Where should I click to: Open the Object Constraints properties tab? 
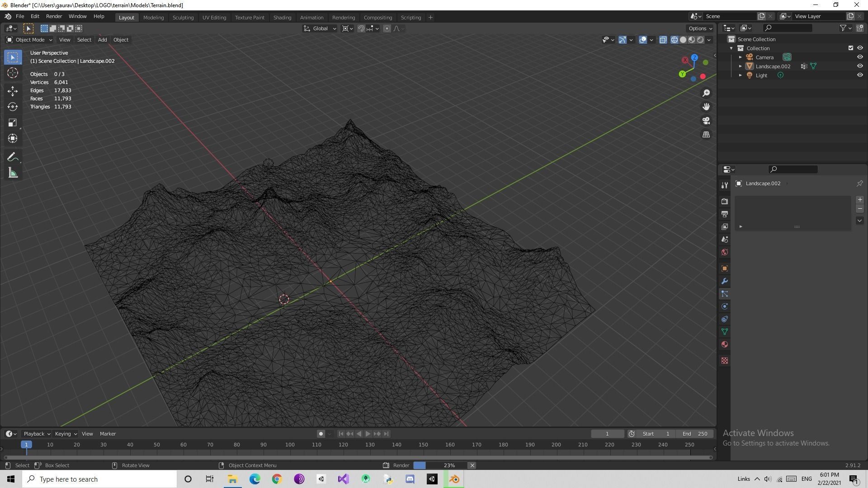tap(725, 319)
